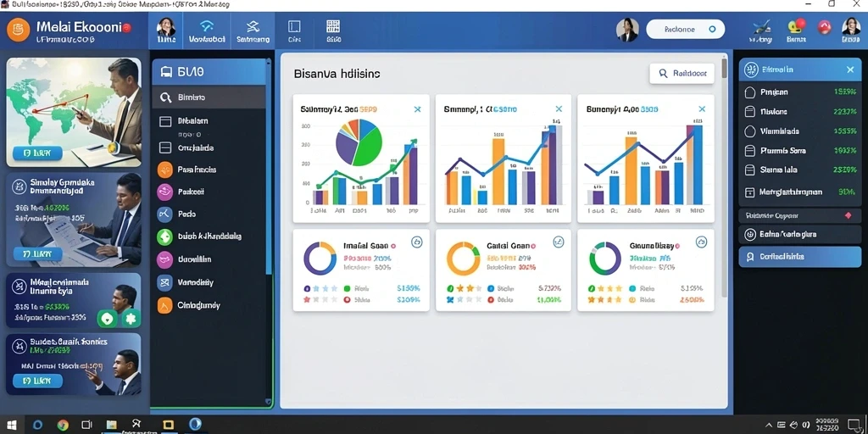Select the grid icon tab in top navigation
This screenshot has width=868, height=434.
332,31
